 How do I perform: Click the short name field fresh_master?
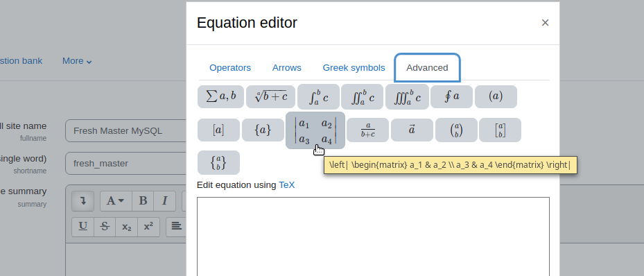pyautogui.click(x=126, y=164)
